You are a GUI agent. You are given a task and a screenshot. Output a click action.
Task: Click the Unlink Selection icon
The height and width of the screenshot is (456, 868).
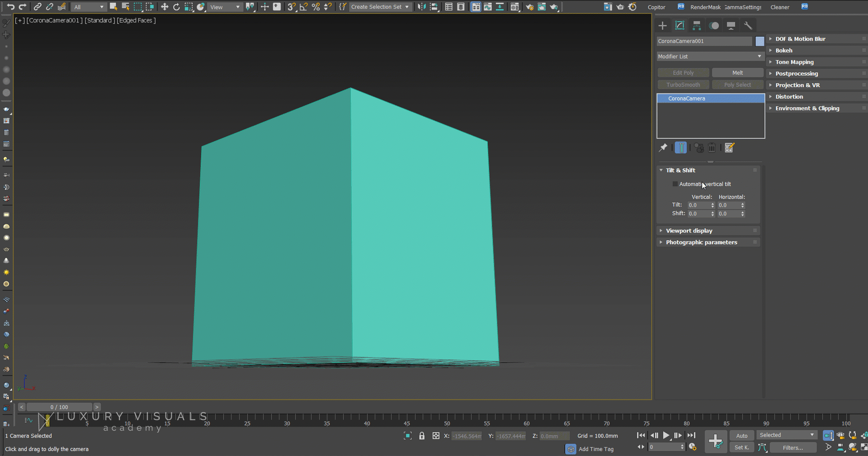[x=50, y=7]
